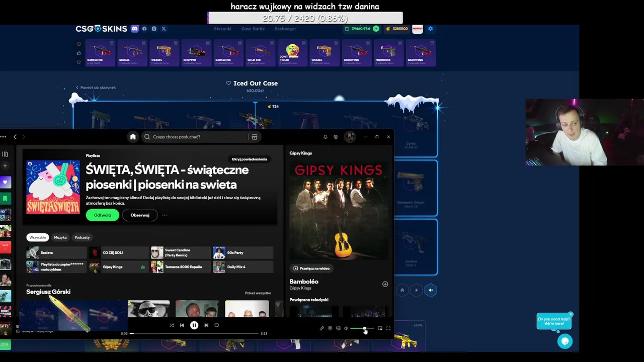This screenshot has width=644, height=362.
Task: Mute Spotify with speaker icon
Action: pos(346,328)
